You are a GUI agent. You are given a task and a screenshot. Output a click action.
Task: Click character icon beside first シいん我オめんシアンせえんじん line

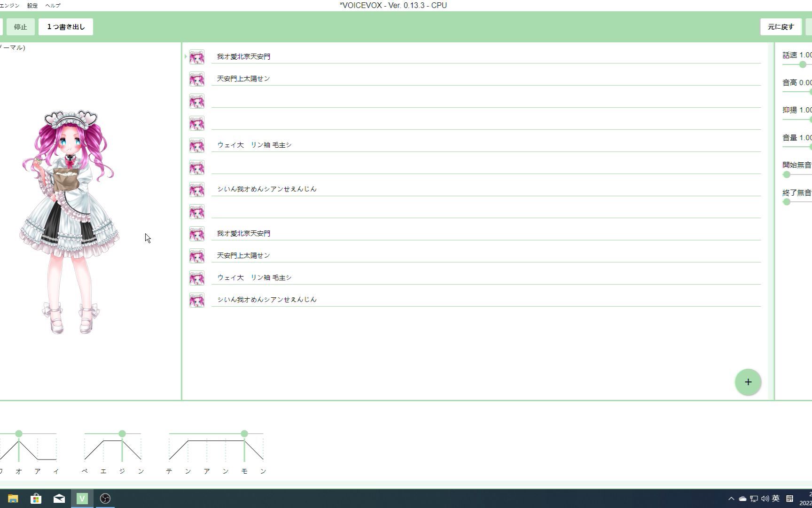pyautogui.click(x=197, y=190)
